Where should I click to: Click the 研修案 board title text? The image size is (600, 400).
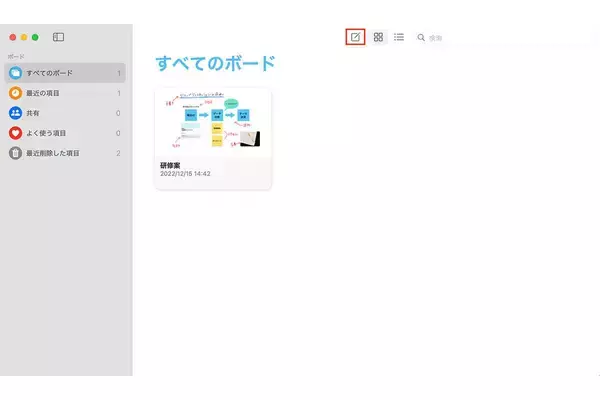pos(170,165)
